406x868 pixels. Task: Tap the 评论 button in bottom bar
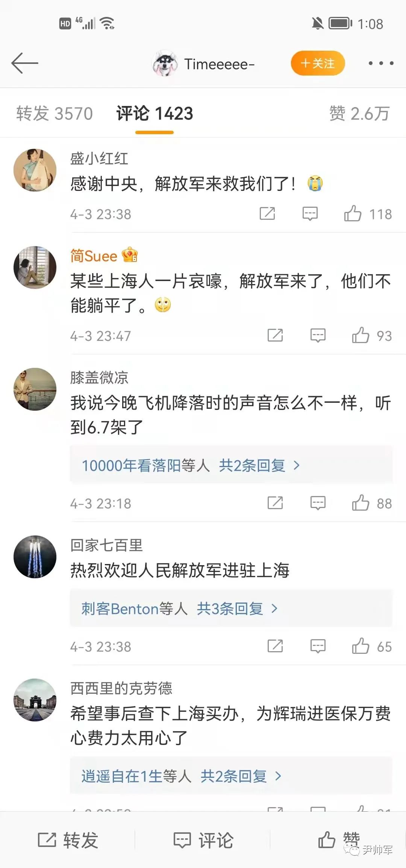[x=203, y=840]
